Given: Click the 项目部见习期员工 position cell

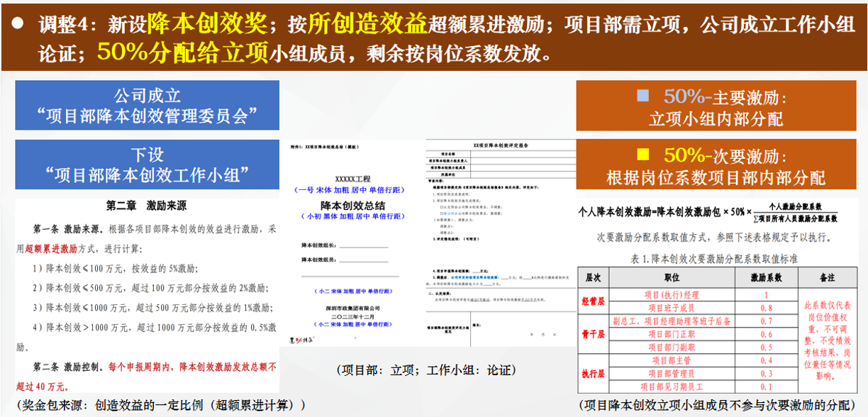Looking at the screenshot, I should [671, 387].
